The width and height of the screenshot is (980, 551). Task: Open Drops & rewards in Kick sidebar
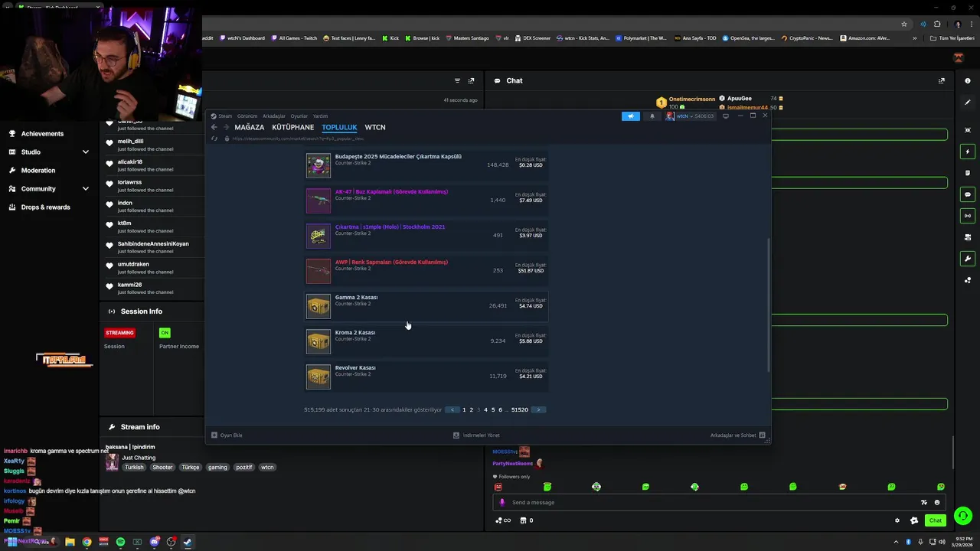45,207
